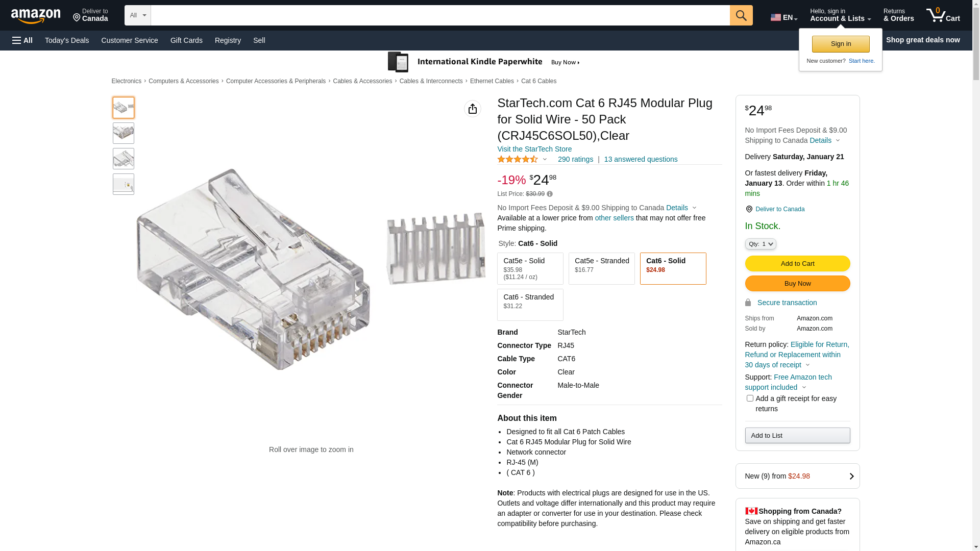This screenshot has width=980, height=551.
Task: Visit the StarTech Store link
Action: [x=534, y=149]
